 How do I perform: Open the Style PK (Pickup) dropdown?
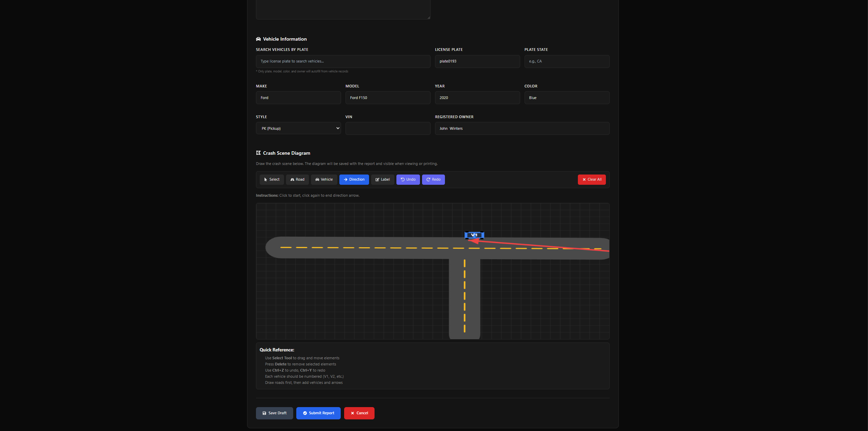pyautogui.click(x=298, y=128)
